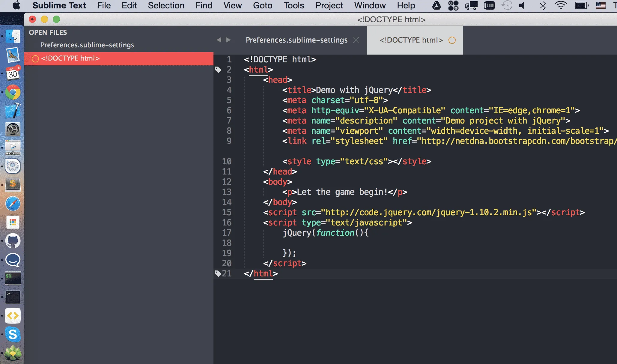Open the GitHub app in the dock
The width and height of the screenshot is (617, 364).
[x=13, y=240]
